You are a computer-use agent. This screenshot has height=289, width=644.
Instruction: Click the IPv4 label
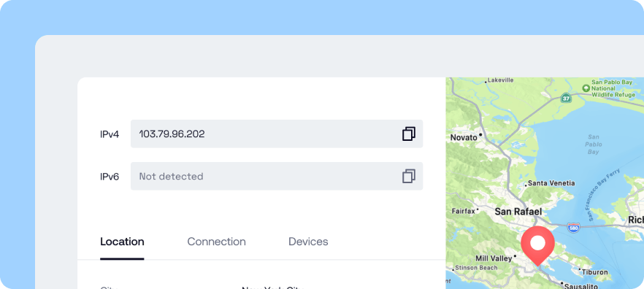(110, 134)
